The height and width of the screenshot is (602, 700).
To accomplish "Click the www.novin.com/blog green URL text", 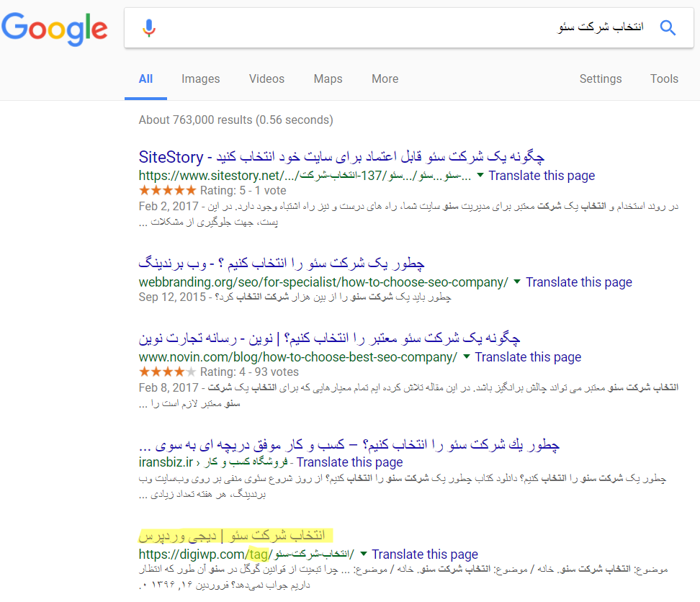I will point(297,357).
